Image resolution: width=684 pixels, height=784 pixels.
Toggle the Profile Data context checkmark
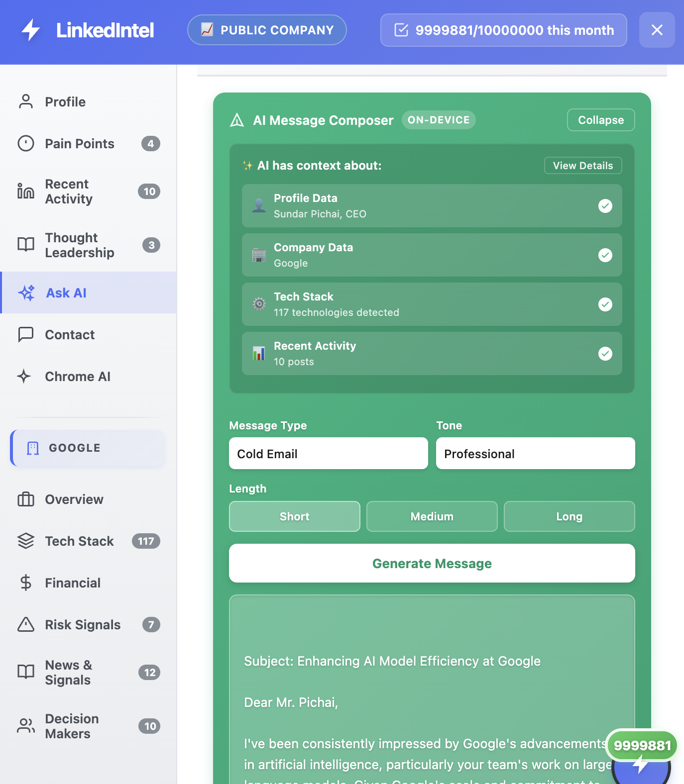point(605,205)
